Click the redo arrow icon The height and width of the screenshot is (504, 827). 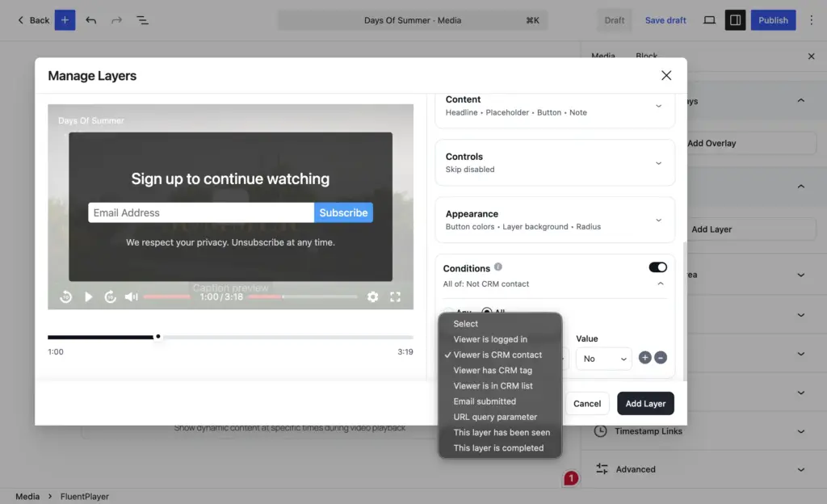(116, 20)
